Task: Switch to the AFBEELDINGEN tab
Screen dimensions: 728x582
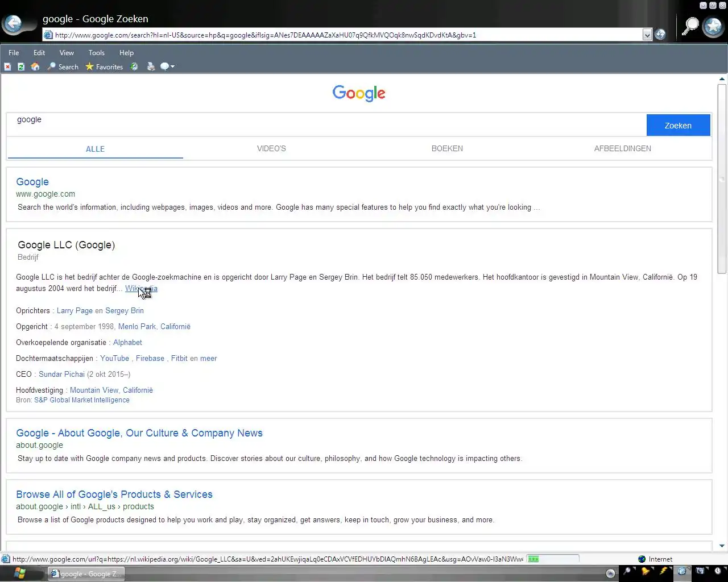Action: (x=623, y=148)
